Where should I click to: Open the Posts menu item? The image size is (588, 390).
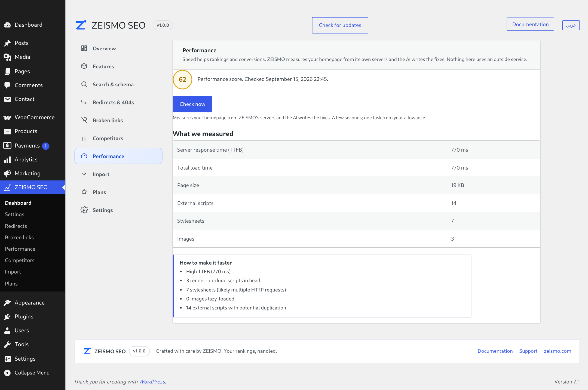tap(33, 43)
